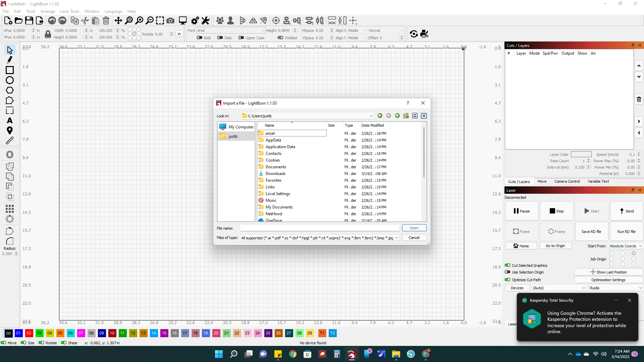
Task: Click the Devices button
Action: (x=517, y=288)
